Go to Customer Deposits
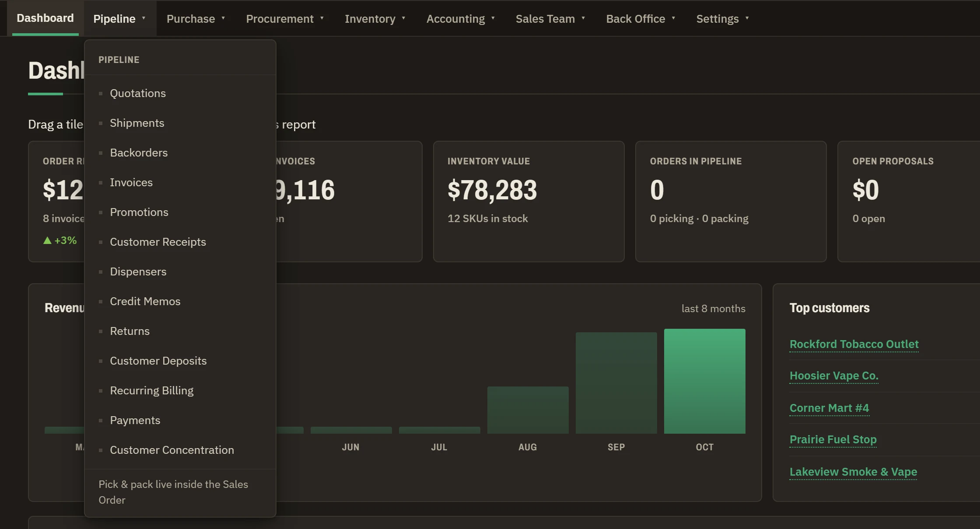 coord(180,361)
